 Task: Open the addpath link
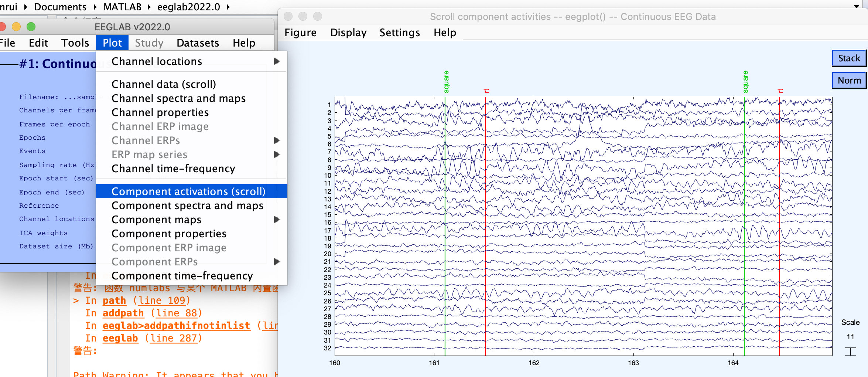(x=123, y=313)
